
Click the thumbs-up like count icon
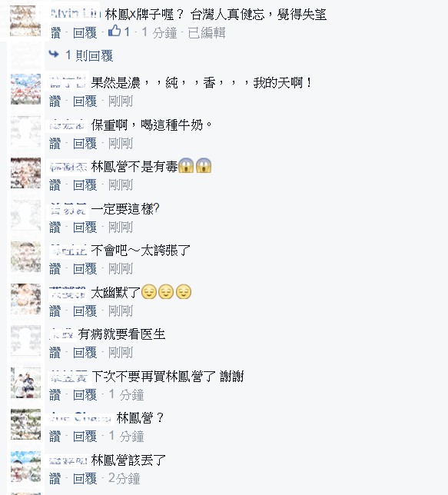[114, 32]
